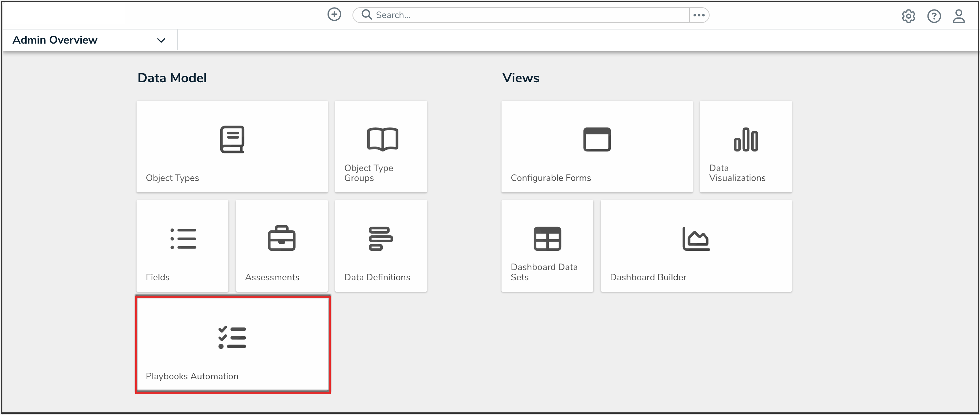Open Dashboard Data Sets table icon
This screenshot has width=980, height=415.
(x=547, y=239)
